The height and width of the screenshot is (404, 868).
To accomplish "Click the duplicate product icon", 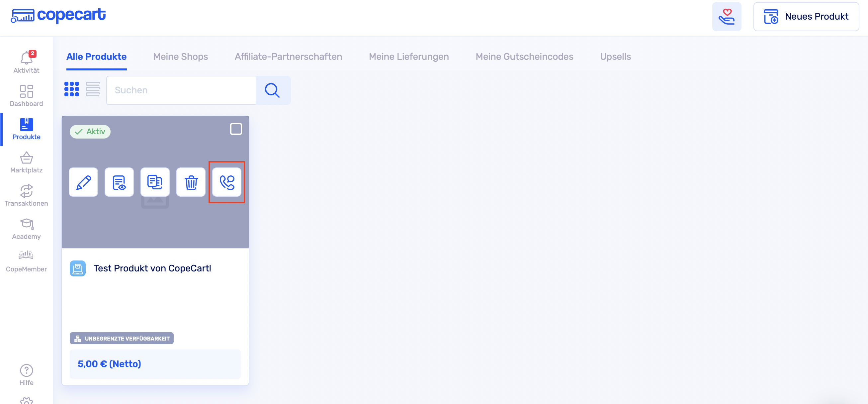I will 155,182.
